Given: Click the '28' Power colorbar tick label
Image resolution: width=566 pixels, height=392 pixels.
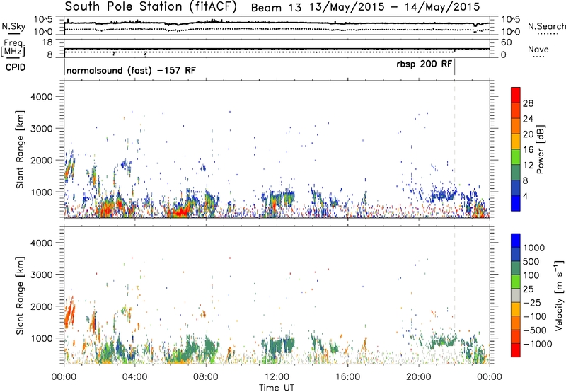Looking at the screenshot, I should coord(528,103).
